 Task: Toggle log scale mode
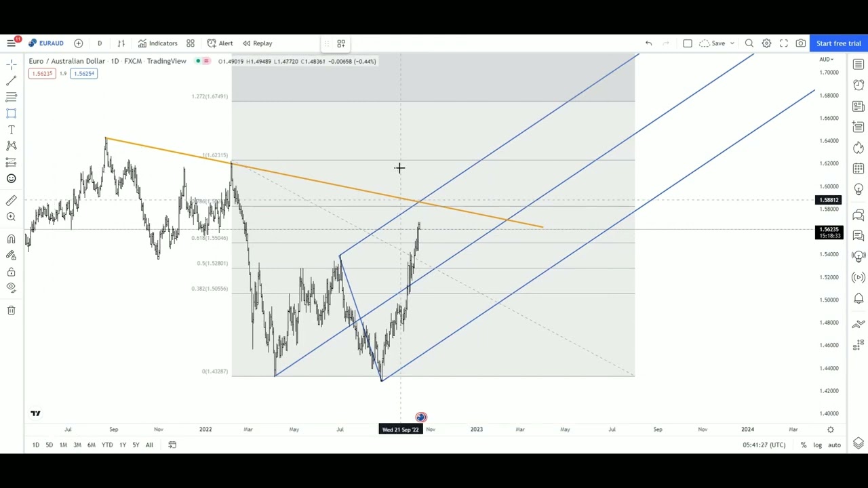pyautogui.click(x=818, y=445)
